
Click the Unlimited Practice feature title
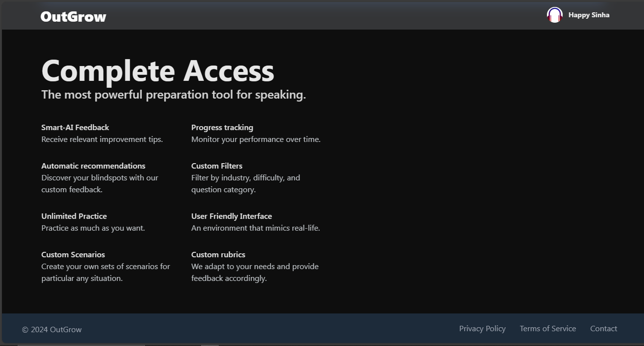tap(74, 216)
